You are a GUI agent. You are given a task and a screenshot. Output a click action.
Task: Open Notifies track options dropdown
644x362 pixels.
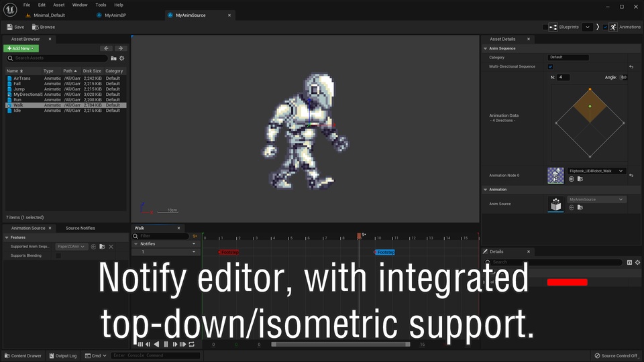coord(194,244)
